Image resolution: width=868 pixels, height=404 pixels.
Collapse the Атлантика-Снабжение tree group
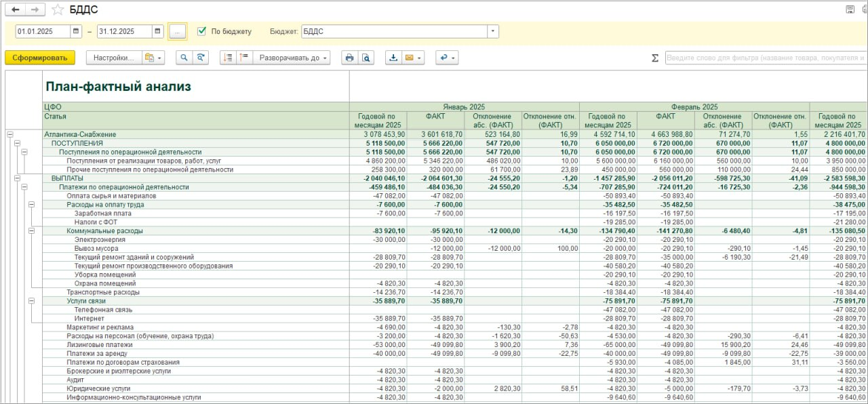[9, 134]
